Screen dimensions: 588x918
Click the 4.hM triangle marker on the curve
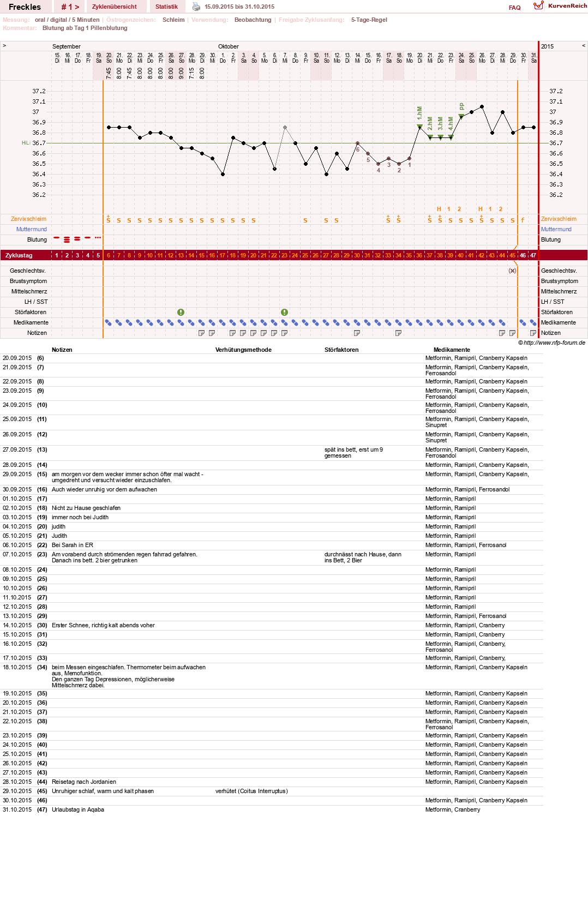451,137
